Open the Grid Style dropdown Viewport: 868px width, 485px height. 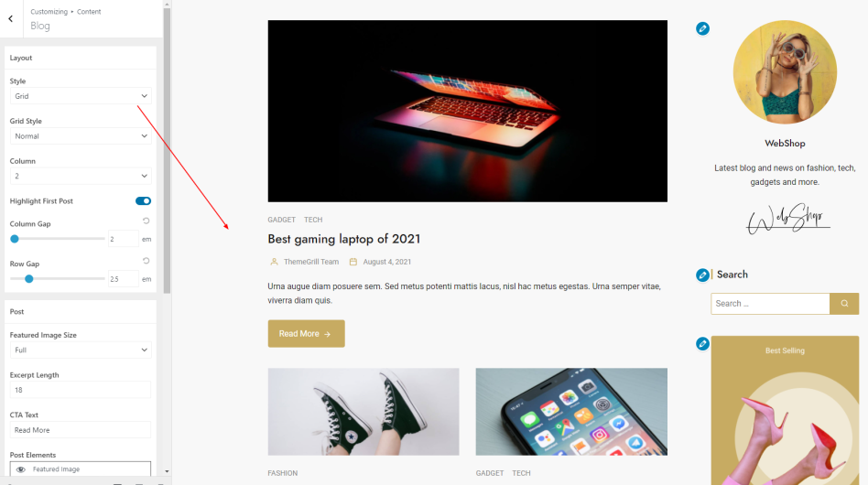(81, 136)
